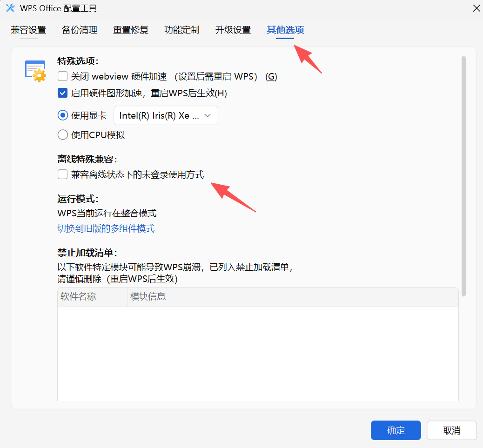The image size is (483, 448).
Task: Select the 其他选项 tab
Action: pos(285,30)
